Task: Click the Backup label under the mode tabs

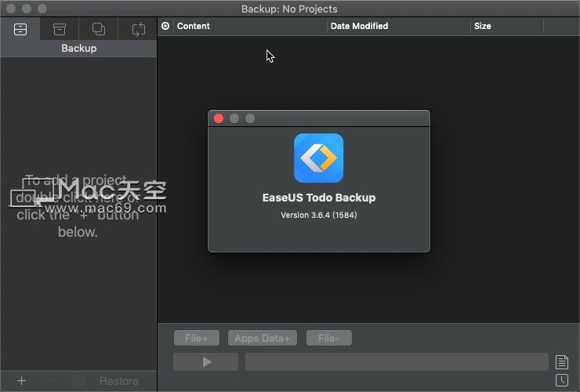Action: click(79, 48)
